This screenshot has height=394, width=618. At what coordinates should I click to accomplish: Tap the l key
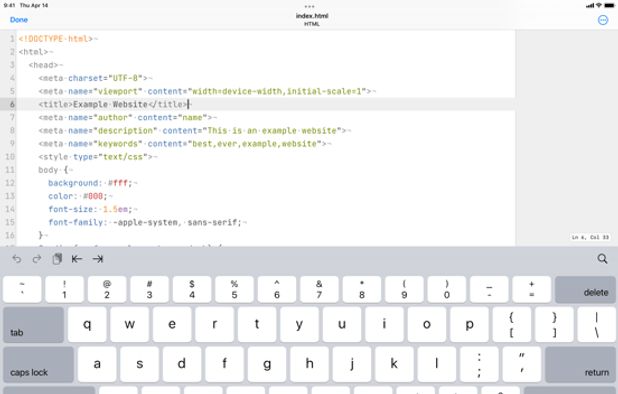pyautogui.click(x=437, y=364)
